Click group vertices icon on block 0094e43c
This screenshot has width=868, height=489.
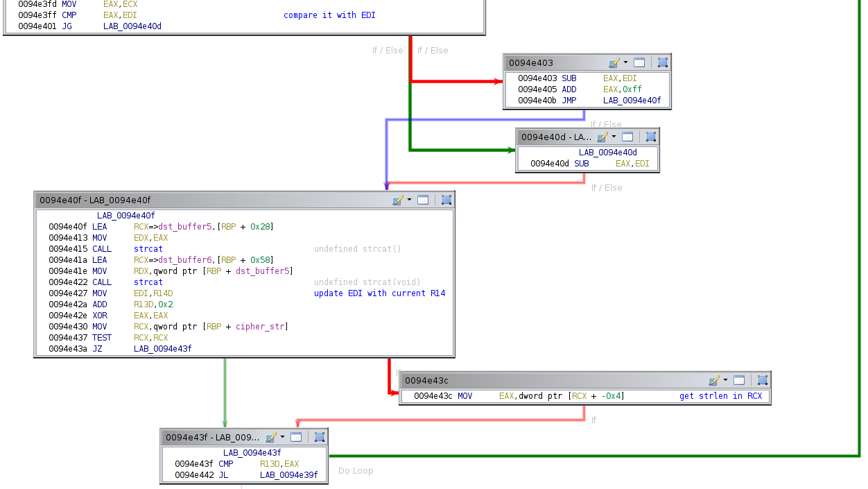click(762, 380)
